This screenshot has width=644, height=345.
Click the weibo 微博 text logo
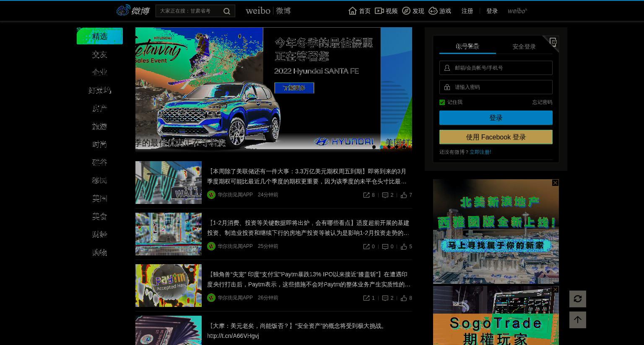[268, 11]
